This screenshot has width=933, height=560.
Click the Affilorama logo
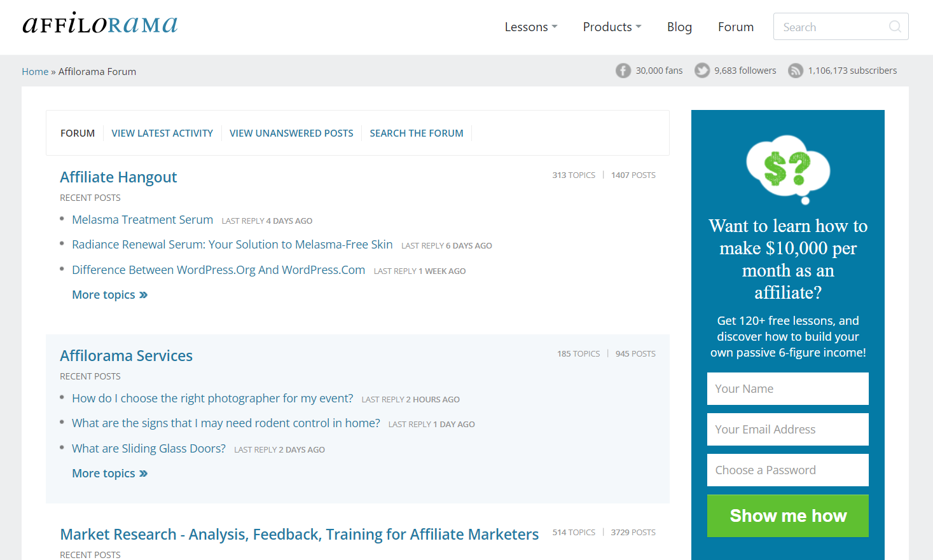click(x=100, y=24)
